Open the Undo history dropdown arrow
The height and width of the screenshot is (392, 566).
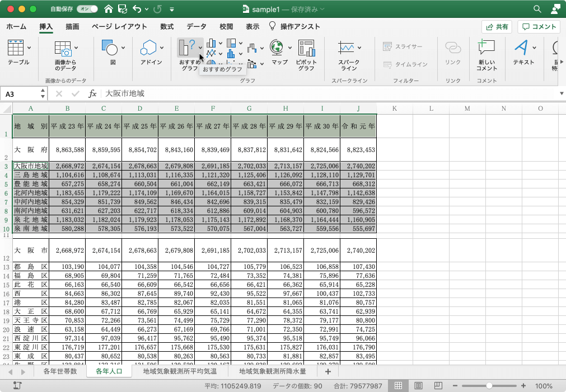pos(147,10)
